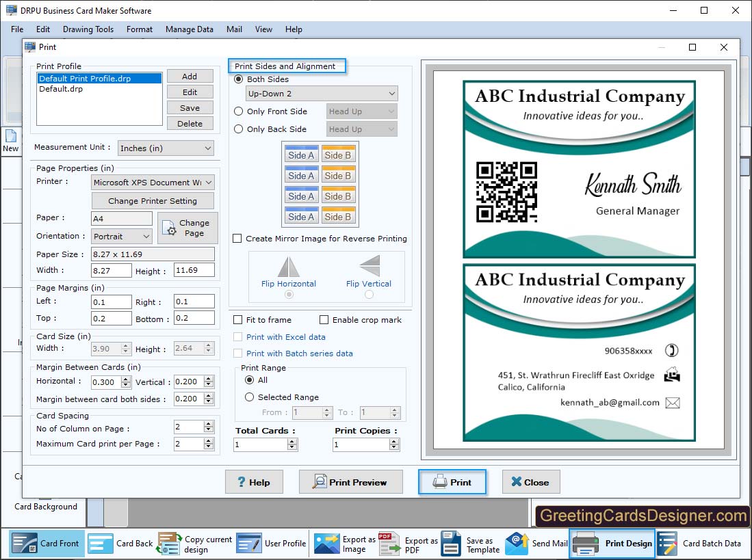Open User Profile from bottom toolbar
This screenshot has height=560, width=752.
(x=271, y=543)
